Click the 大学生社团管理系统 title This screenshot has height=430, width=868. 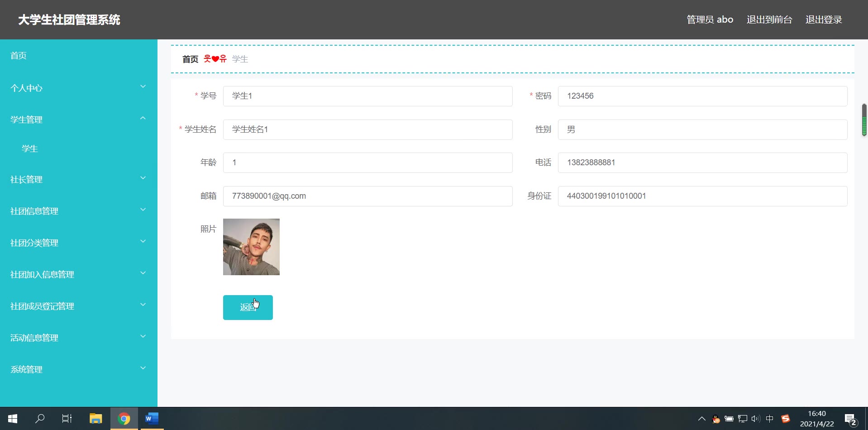(69, 20)
